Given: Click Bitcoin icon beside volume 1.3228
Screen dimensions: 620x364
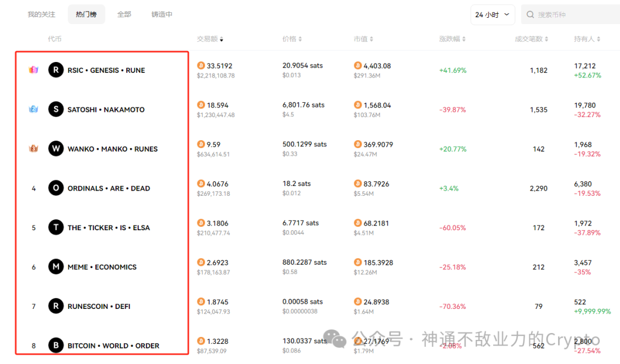Looking at the screenshot, I should tap(201, 340).
